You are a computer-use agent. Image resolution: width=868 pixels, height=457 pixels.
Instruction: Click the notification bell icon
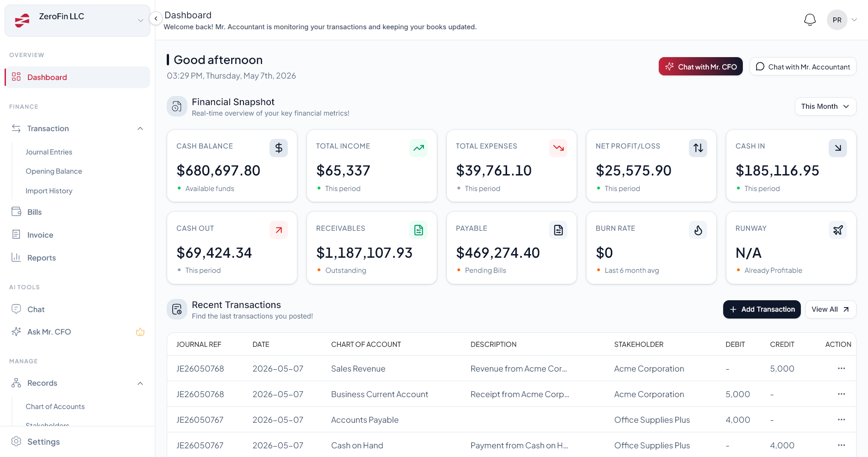tap(810, 20)
